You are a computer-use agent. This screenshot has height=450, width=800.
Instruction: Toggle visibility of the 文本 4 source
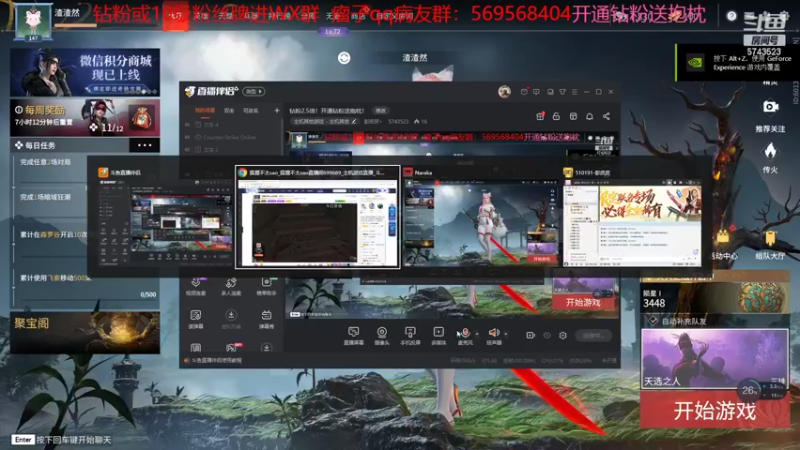coord(187,124)
